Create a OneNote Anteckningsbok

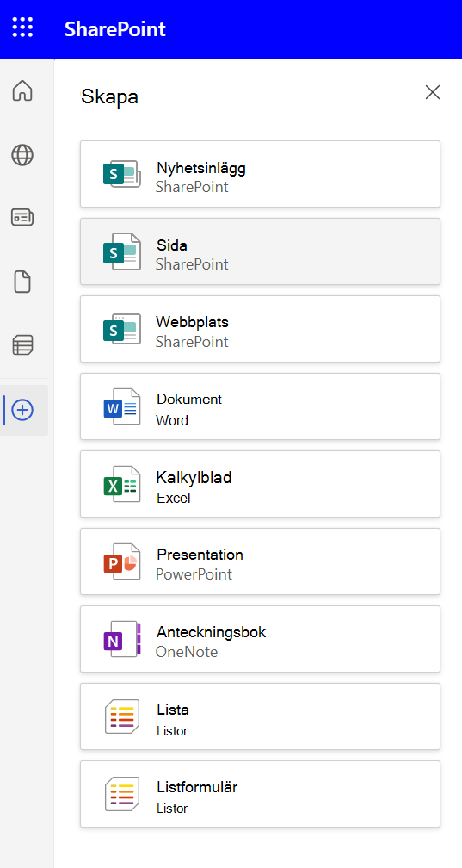260,639
